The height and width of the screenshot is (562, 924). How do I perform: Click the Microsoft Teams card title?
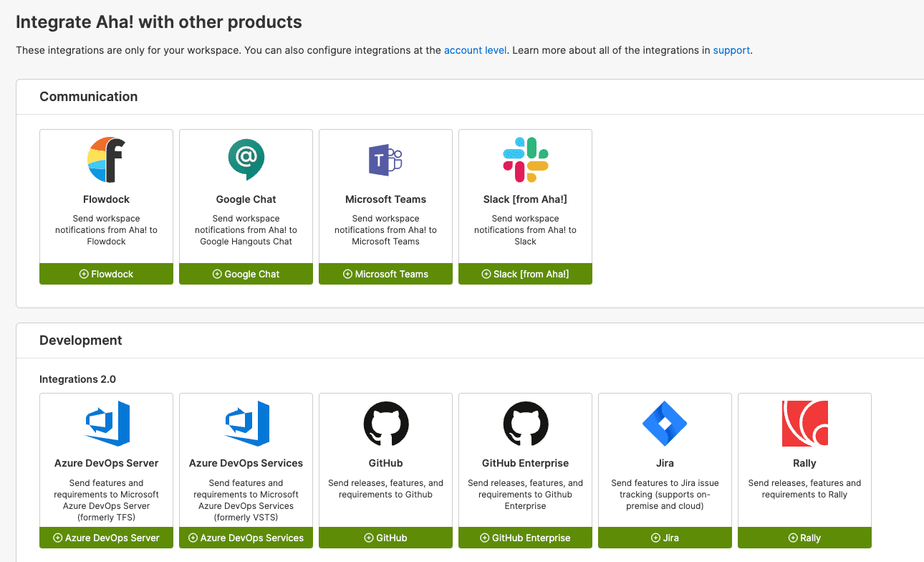coord(385,199)
